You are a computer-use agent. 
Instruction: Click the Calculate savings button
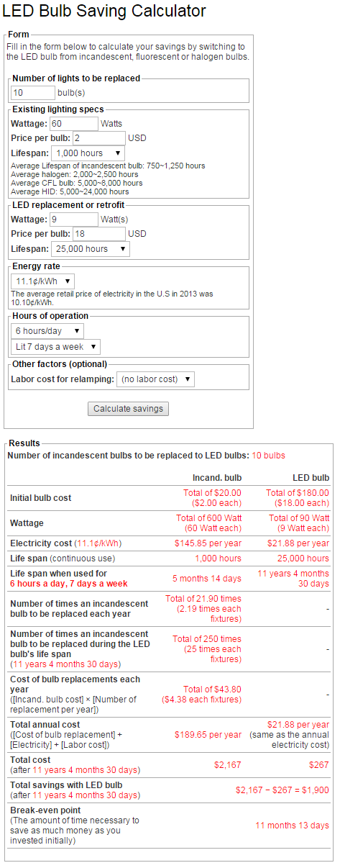(x=129, y=409)
